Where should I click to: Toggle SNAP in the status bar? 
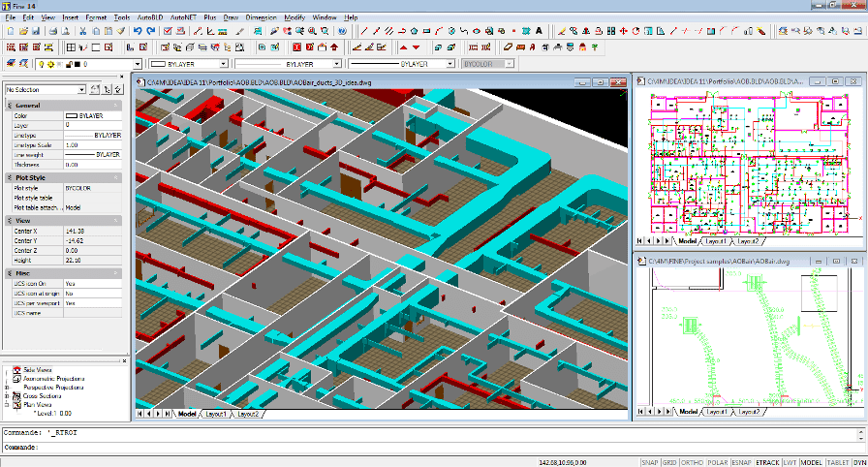point(652,462)
